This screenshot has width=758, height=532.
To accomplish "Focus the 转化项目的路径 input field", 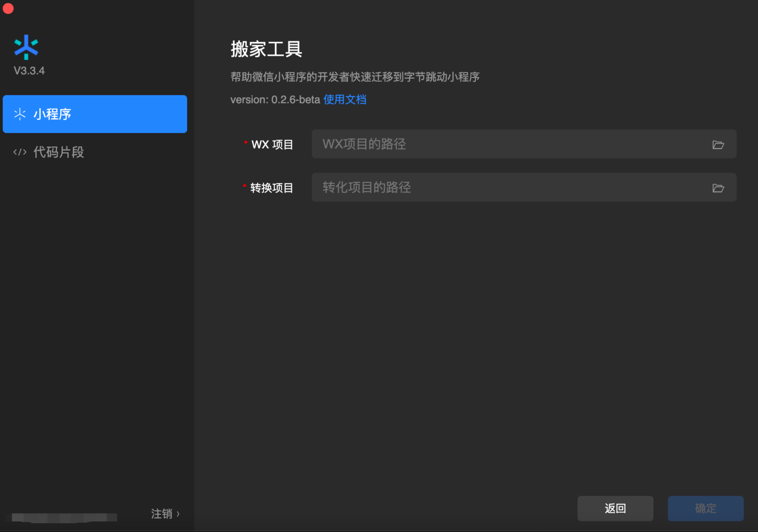I will coord(508,188).
